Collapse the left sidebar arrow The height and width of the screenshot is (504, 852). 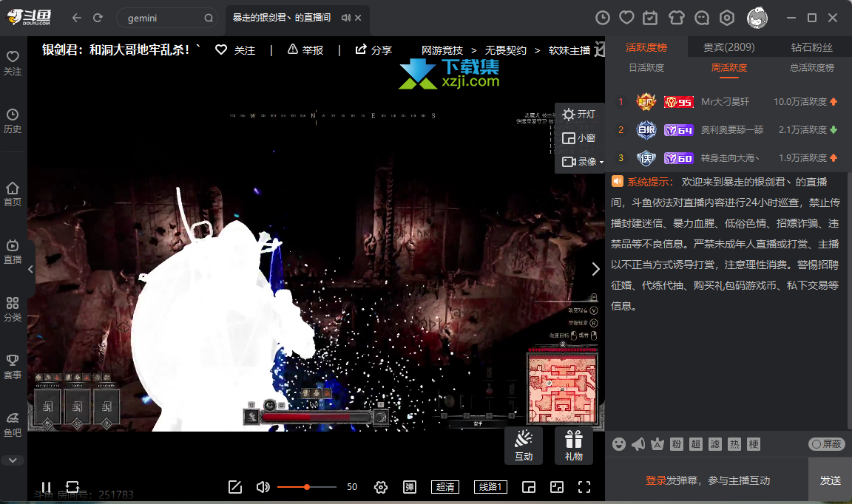click(x=31, y=269)
